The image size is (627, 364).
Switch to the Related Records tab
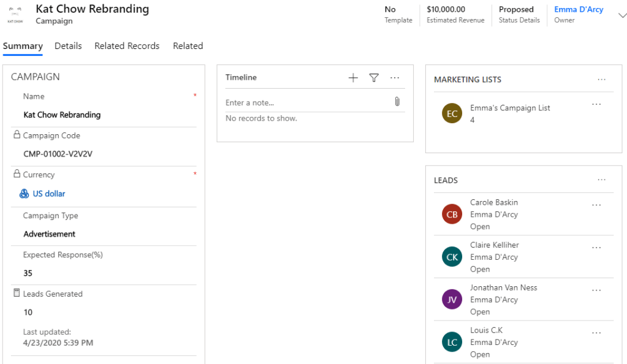click(x=127, y=46)
